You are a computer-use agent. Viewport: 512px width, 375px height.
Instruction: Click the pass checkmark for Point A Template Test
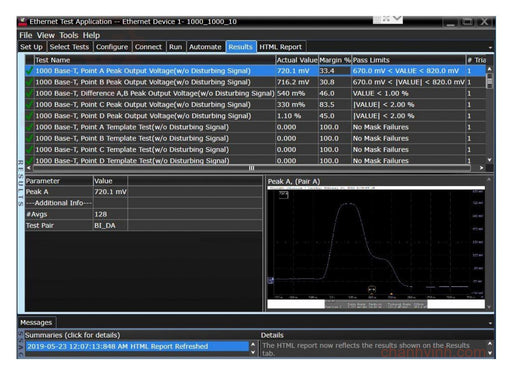click(x=30, y=127)
